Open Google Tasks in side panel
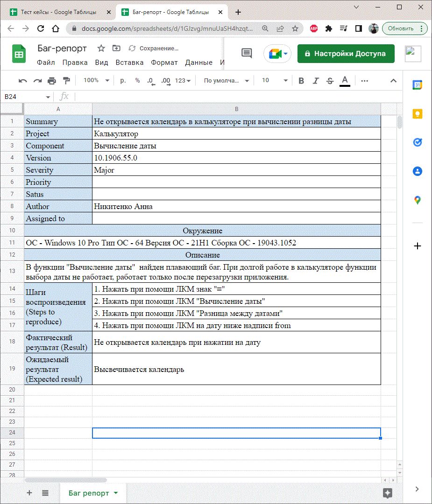The height and width of the screenshot is (504, 432). (x=417, y=142)
